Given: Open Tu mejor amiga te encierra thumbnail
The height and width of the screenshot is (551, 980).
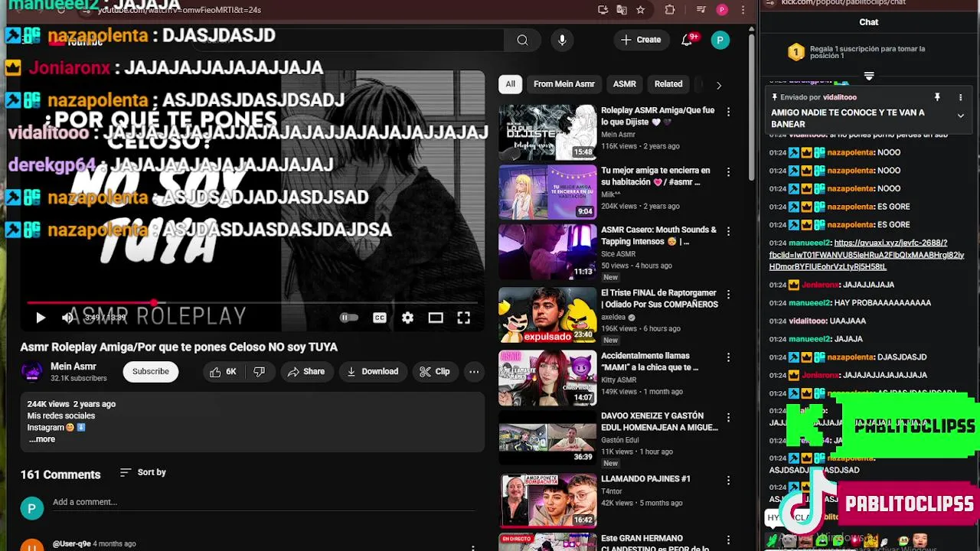Looking at the screenshot, I should (x=547, y=191).
